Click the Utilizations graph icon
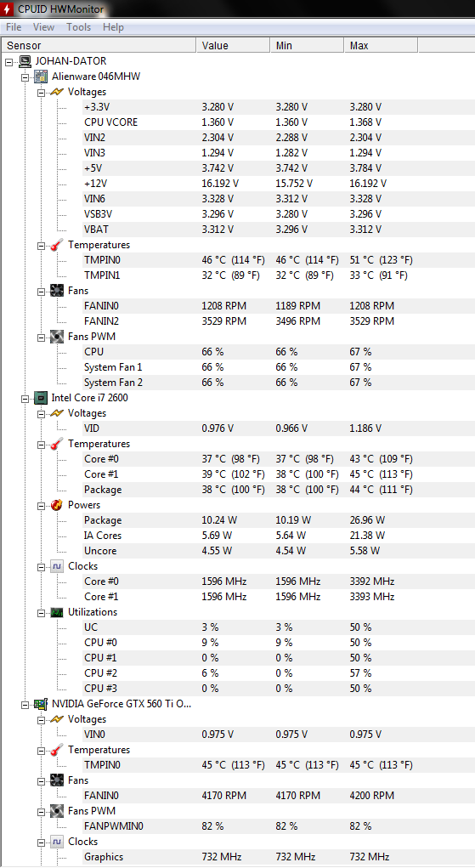Image resolution: width=475 pixels, height=868 pixels. (57, 612)
